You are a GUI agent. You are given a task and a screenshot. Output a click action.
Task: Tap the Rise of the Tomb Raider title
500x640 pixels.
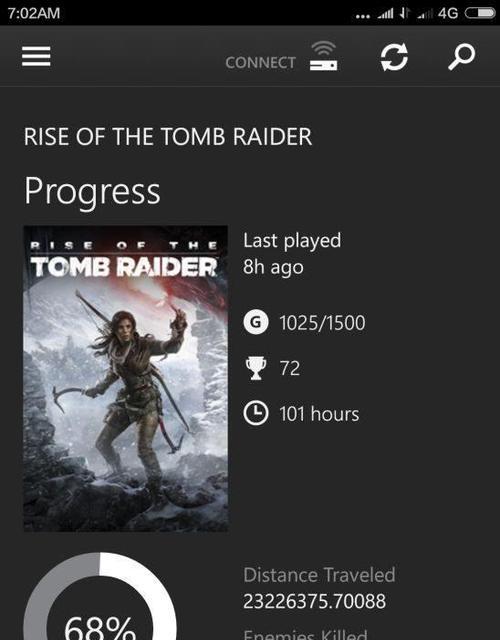[168, 136]
